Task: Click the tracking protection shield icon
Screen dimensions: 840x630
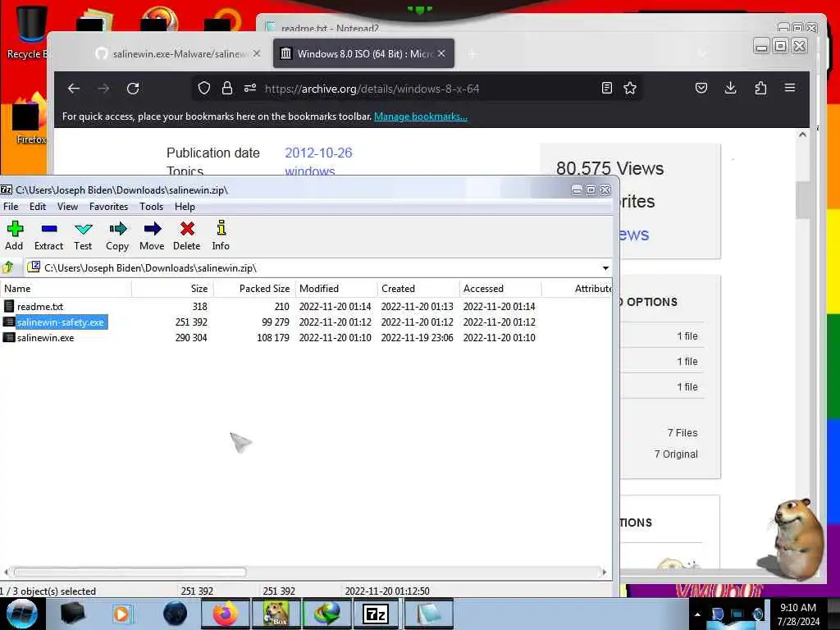Action: click(204, 88)
